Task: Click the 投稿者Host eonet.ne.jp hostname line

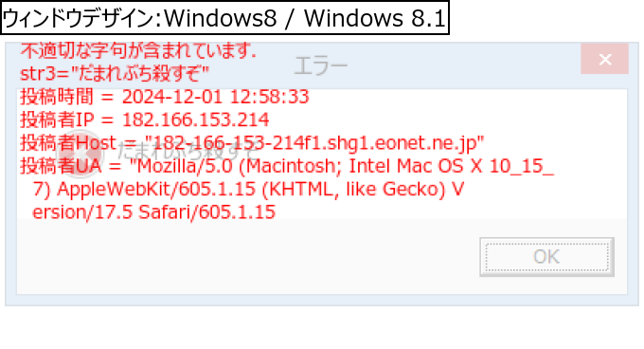Action: coord(252,142)
